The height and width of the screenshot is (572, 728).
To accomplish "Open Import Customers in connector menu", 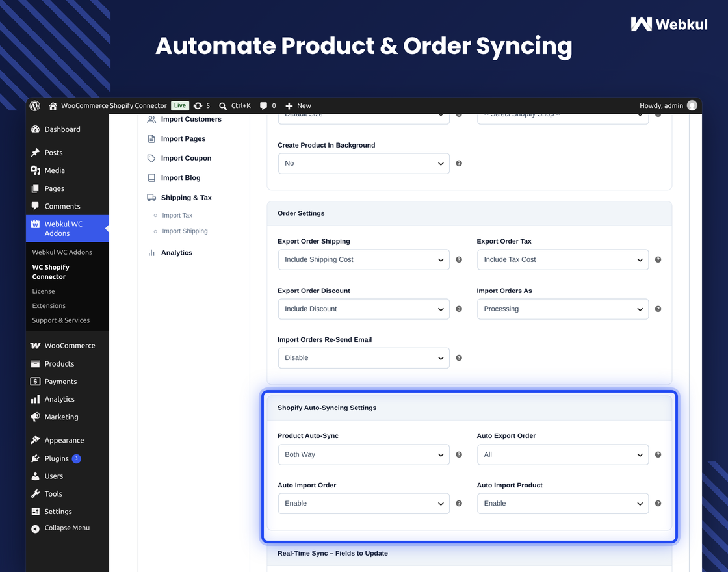I will click(x=185, y=120).
